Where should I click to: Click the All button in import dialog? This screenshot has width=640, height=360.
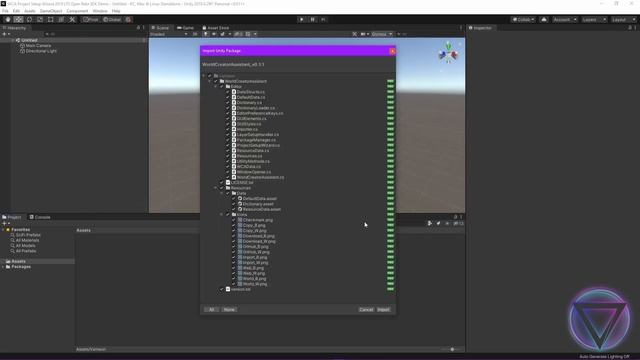tap(211, 309)
